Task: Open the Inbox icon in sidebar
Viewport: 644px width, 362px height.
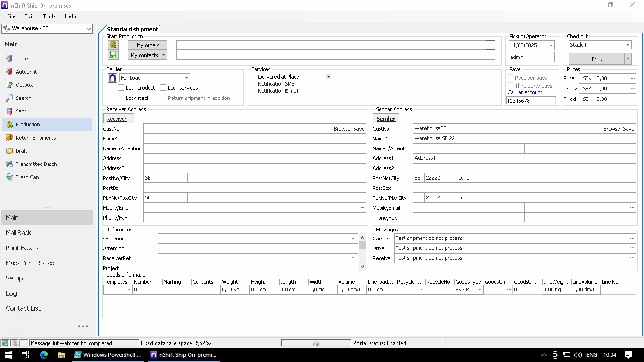Action: 9,58
